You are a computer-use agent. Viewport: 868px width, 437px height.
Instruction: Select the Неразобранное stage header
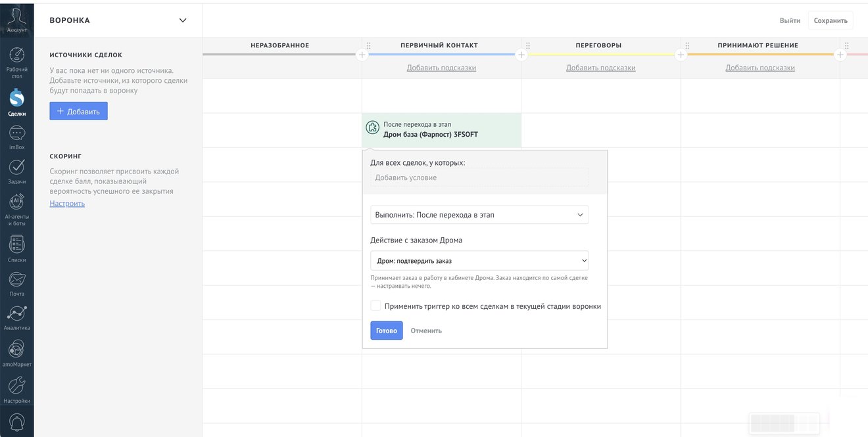point(280,45)
